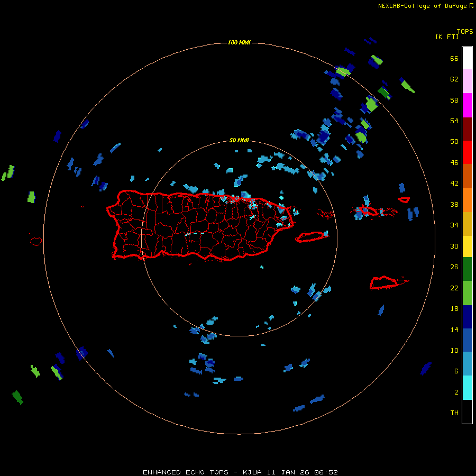Click the bright orange legend swatch
476x476 pixels.
[x=467, y=200]
